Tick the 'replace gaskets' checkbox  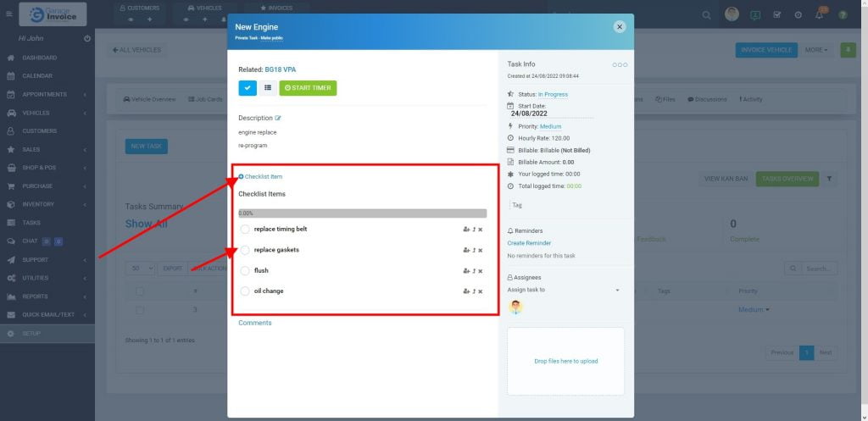245,250
